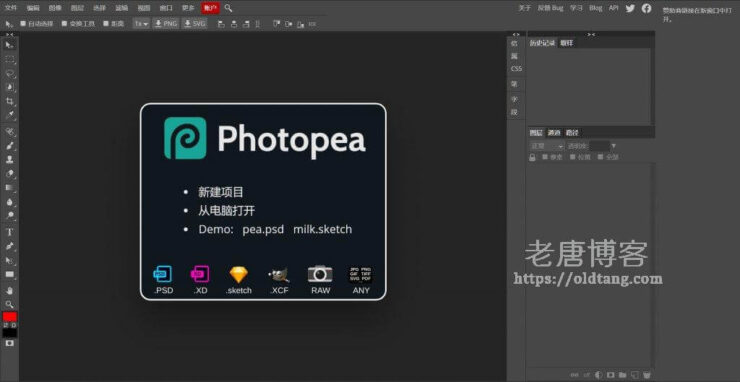Click the opacity input field
This screenshot has height=382, width=740.
(599, 146)
